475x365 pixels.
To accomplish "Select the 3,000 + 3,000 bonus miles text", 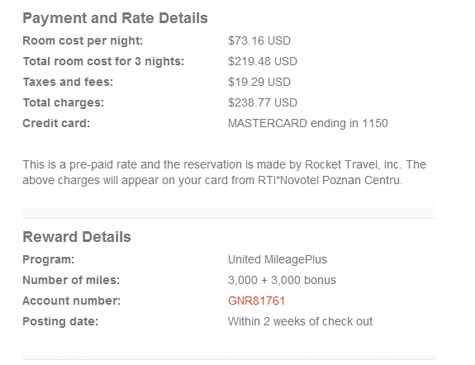I will (282, 280).
